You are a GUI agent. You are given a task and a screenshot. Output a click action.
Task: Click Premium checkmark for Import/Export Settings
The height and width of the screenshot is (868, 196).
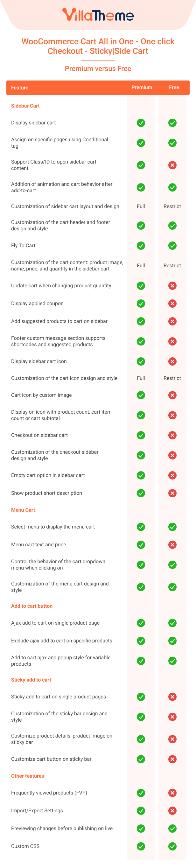pyautogui.click(x=141, y=811)
